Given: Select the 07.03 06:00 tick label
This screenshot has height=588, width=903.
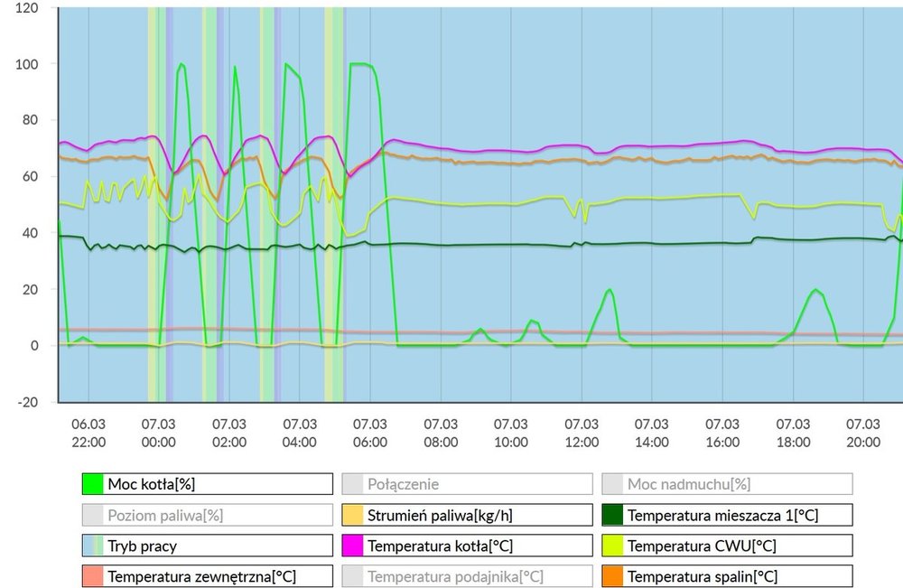Looking at the screenshot, I should tap(370, 433).
